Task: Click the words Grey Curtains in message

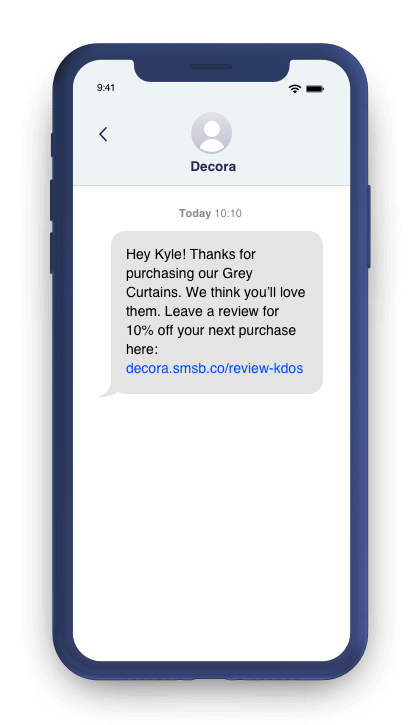Action: click(190, 283)
